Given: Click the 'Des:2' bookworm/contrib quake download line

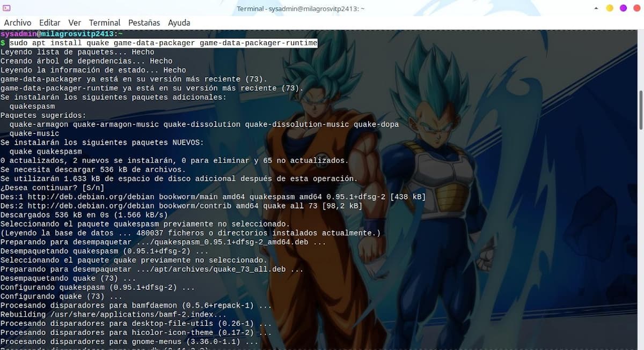Looking at the screenshot, I should (181, 206).
